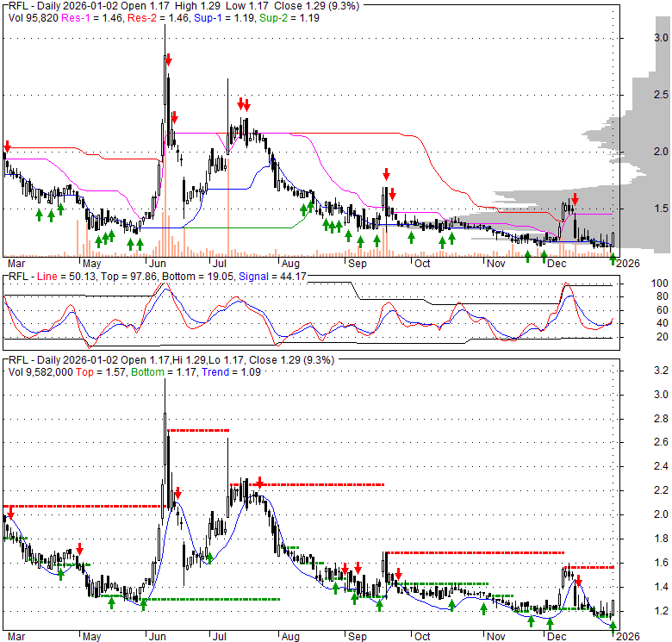Click the May label on the lower chart time axis
Screen dimensions: 672x642
(91, 637)
